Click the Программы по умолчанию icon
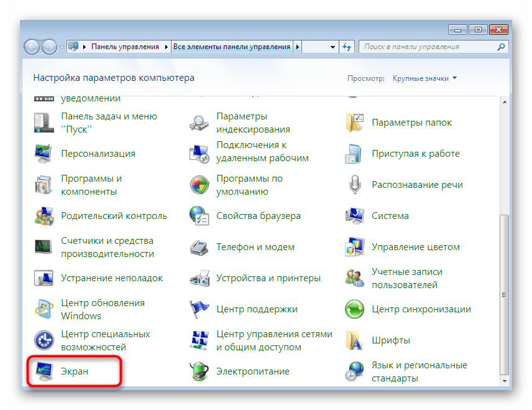Image resolution: width=532 pixels, height=410 pixels. [199, 185]
